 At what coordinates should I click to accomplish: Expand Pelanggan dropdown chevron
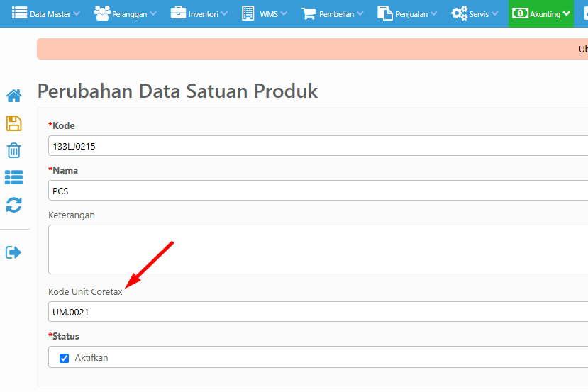tap(153, 14)
